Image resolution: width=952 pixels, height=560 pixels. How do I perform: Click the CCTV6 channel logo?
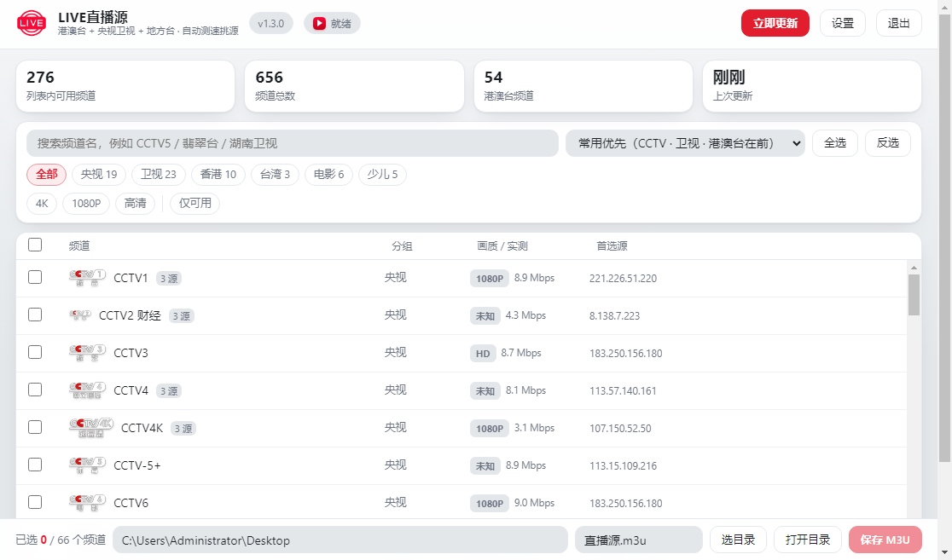click(87, 503)
